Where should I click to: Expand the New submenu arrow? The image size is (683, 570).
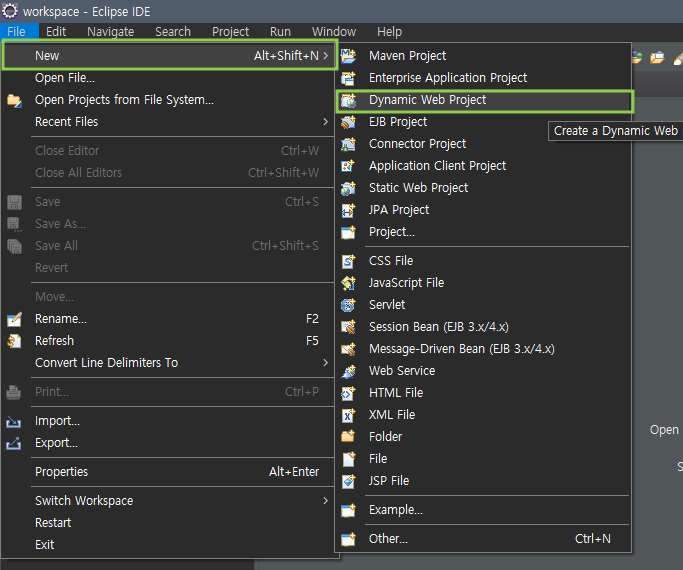(x=326, y=55)
